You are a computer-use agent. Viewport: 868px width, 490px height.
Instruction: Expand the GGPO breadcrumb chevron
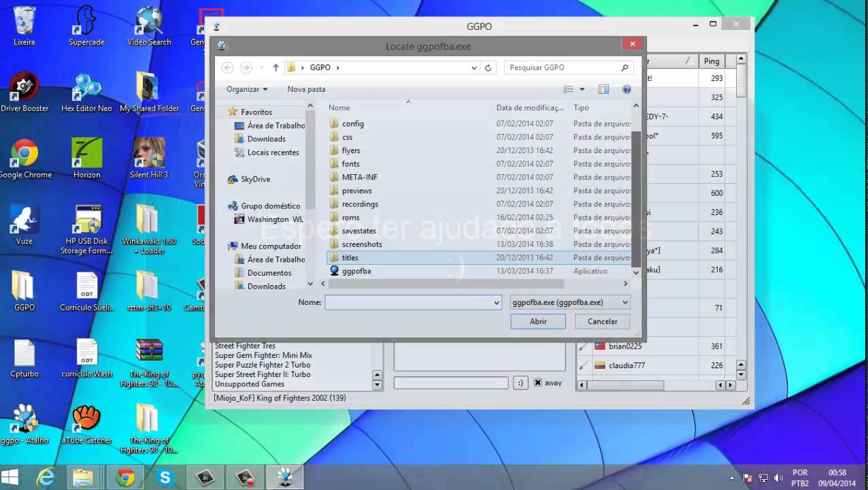pos(338,67)
